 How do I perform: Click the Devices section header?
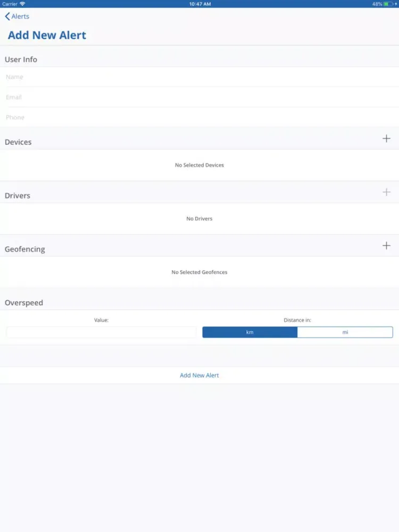18,142
